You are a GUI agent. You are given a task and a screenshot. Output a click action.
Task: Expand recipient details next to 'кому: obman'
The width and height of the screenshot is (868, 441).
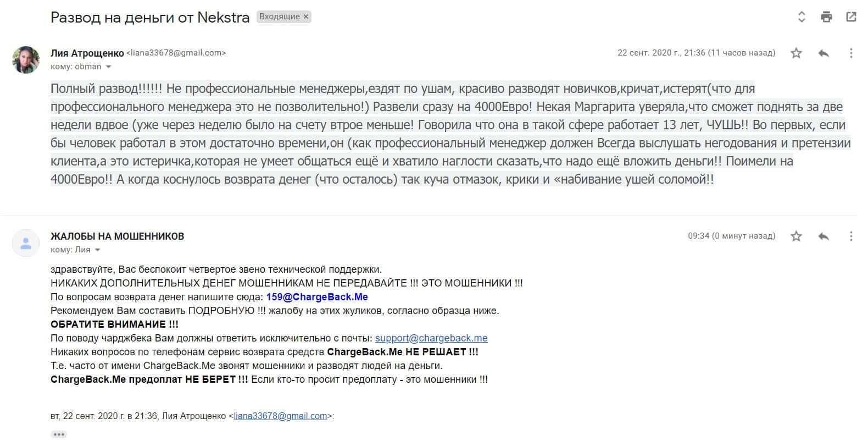108,67
